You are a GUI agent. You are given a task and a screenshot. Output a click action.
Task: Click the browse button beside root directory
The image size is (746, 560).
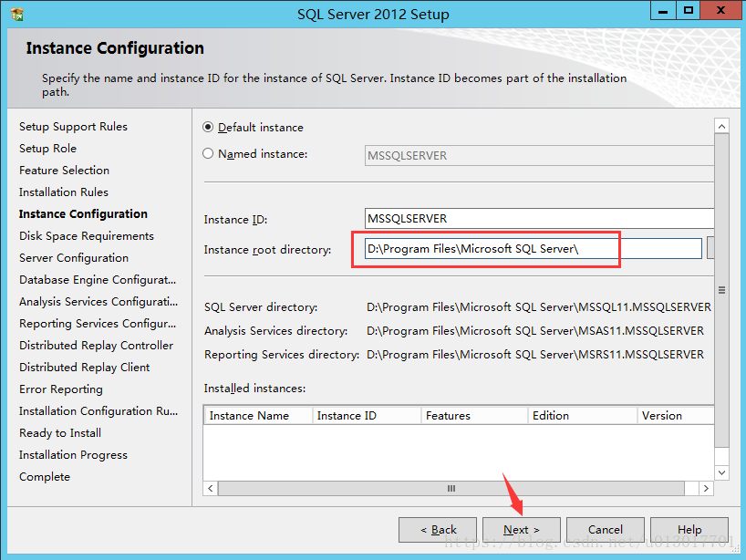tap(710, 248)
